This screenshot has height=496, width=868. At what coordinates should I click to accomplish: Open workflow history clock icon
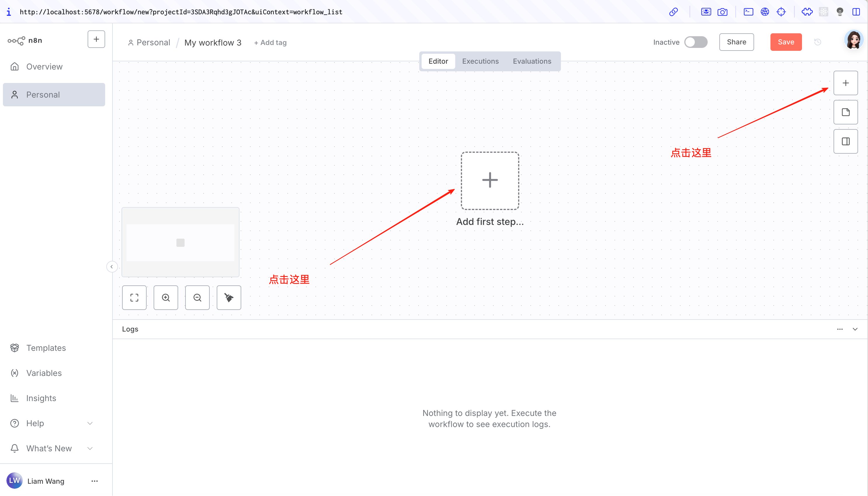(x=817, y=42)
